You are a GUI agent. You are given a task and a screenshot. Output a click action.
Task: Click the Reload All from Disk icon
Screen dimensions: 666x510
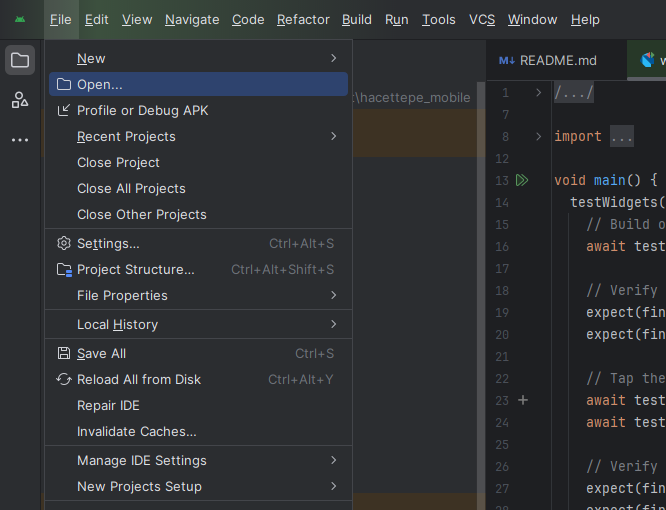64,379
